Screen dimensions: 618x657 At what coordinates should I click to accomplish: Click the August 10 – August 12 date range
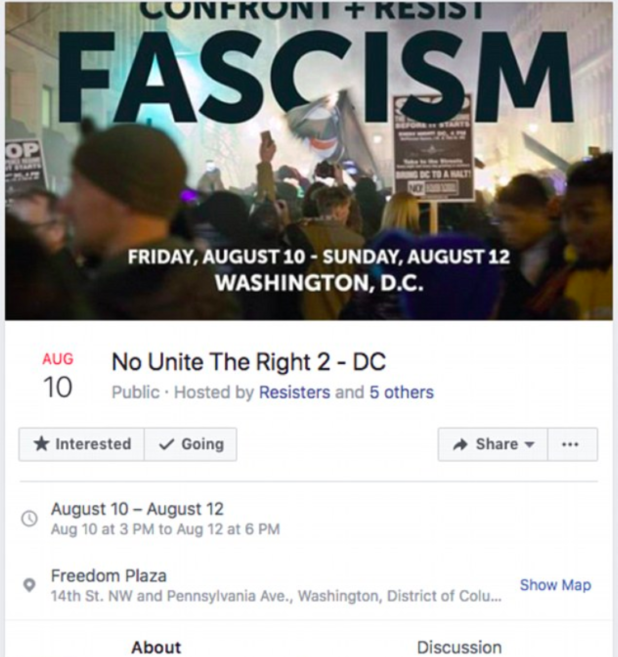click(138, 510)
